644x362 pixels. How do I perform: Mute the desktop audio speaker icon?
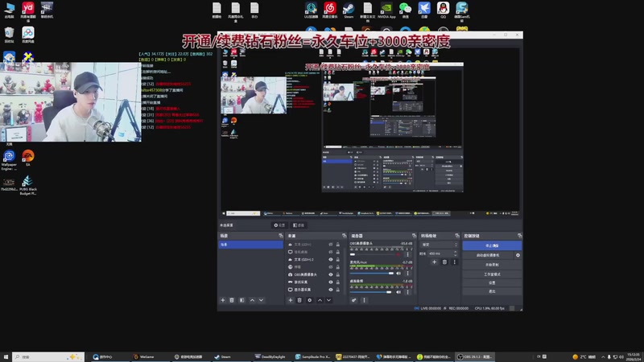[x=398, y=292]
